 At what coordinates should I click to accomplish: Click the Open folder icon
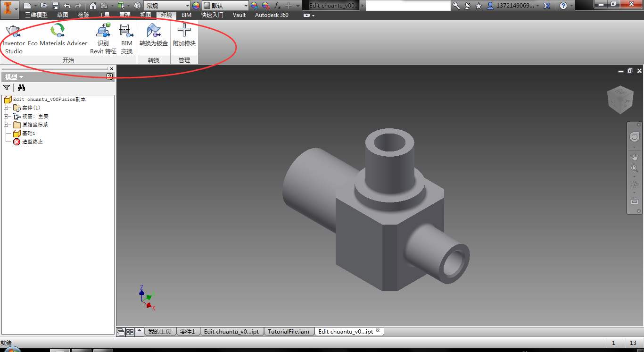(x=44, y=6)
